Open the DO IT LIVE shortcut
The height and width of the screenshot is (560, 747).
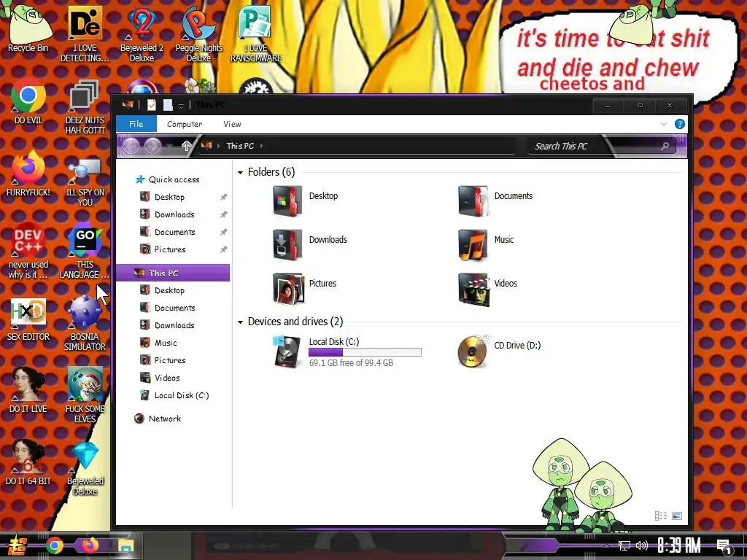click(28, 391)
